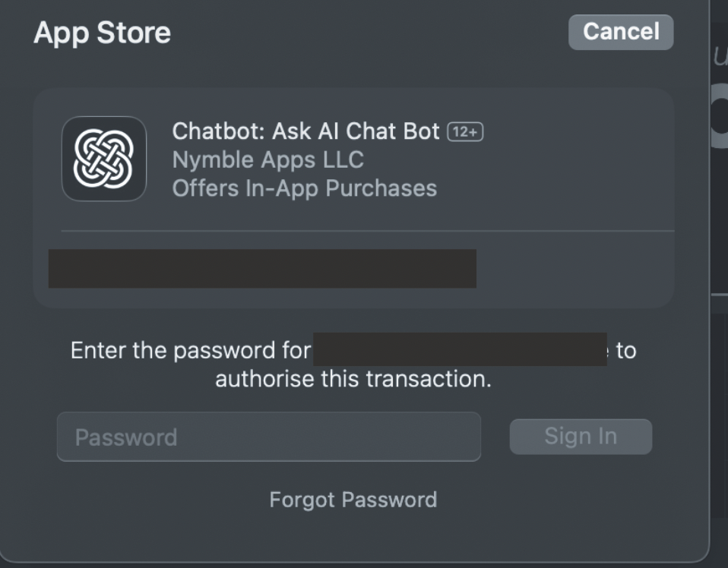Click the "Chatbot: Ask AI Chat Bot" title
This screenshot has width=728, height=568.
[305, 131]
